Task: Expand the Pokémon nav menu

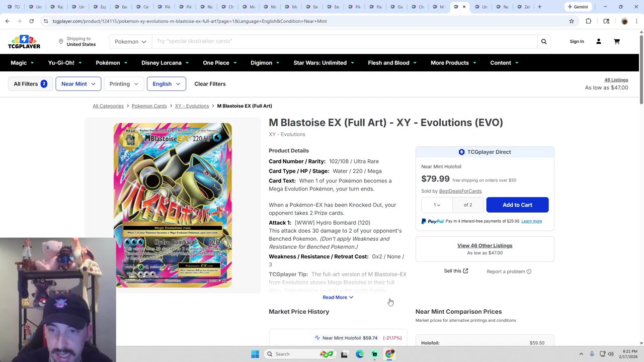Action: point(112,63)
